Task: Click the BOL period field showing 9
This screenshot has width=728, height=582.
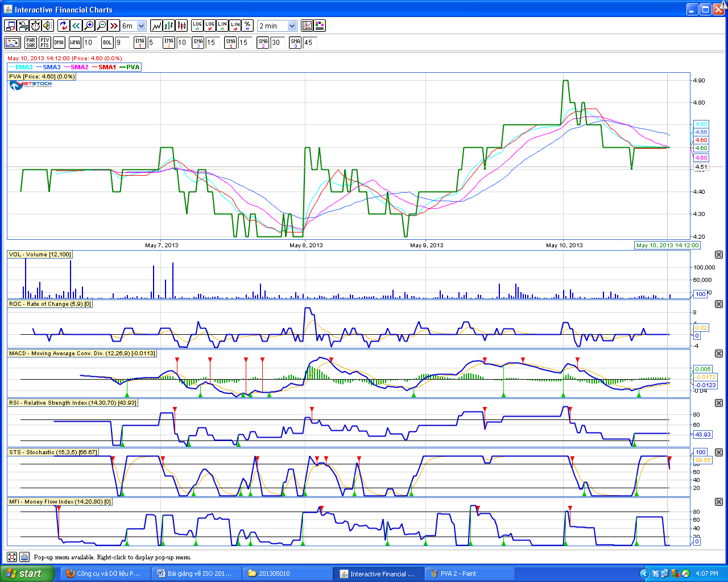Action: pyautogui.click(x=122, y=43)
